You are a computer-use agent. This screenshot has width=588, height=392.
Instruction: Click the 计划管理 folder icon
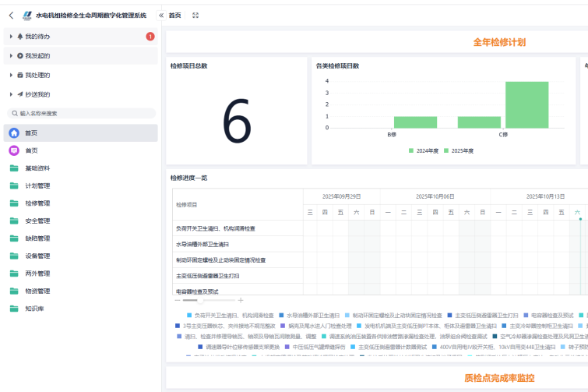click(x=14, y=185)
